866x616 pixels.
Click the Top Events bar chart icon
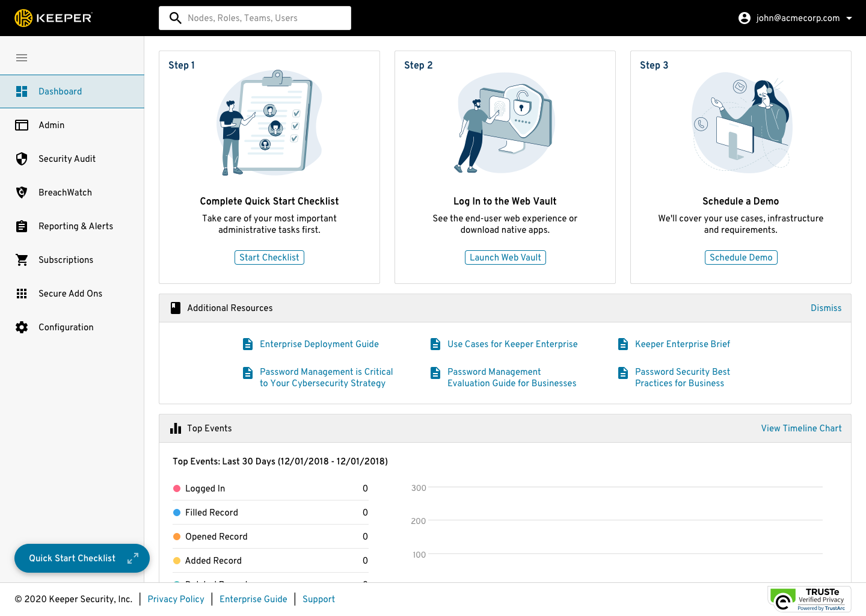(176, 428)
